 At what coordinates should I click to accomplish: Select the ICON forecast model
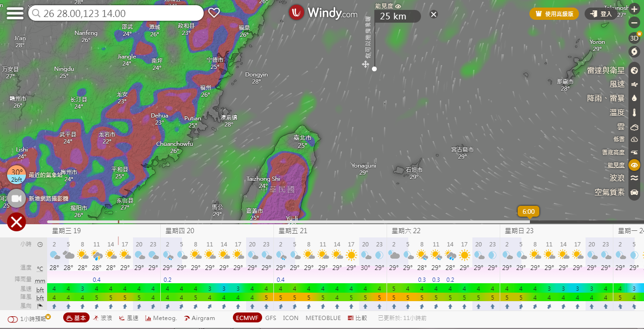(x=291, y=318)
